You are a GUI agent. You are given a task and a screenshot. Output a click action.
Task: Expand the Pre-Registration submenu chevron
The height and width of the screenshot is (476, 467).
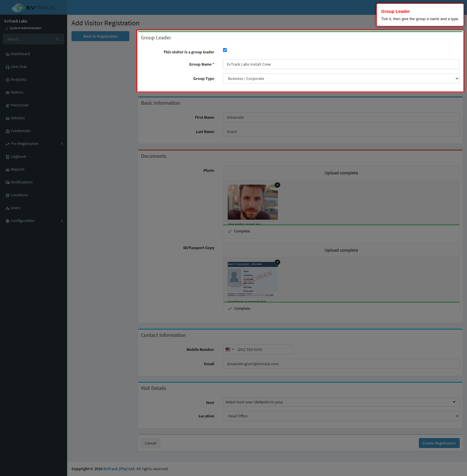click(x=62, y=144)
